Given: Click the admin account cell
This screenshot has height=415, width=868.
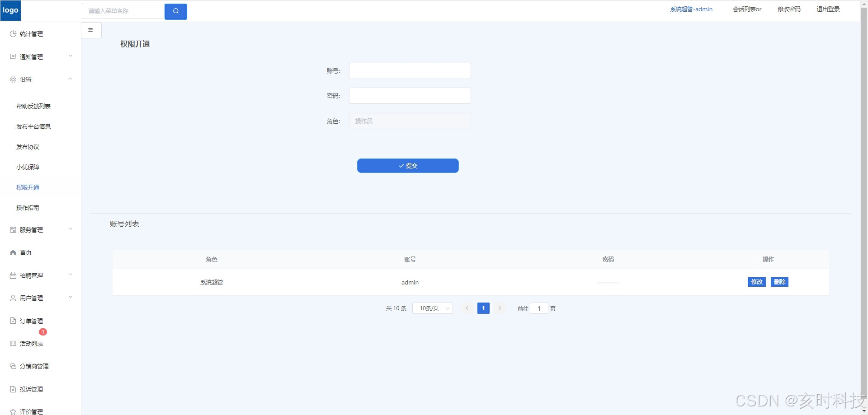Looking at the screenshot, I should 410,282.
